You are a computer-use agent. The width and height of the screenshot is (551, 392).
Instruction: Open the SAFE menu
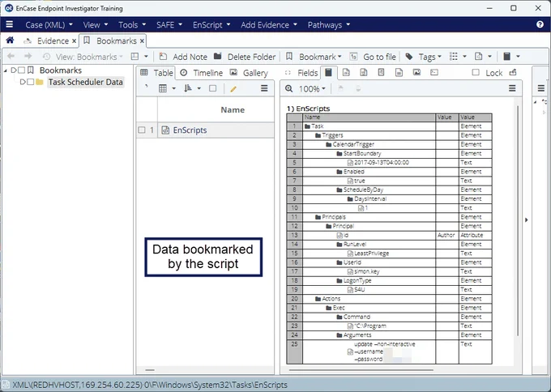point(169,25)
